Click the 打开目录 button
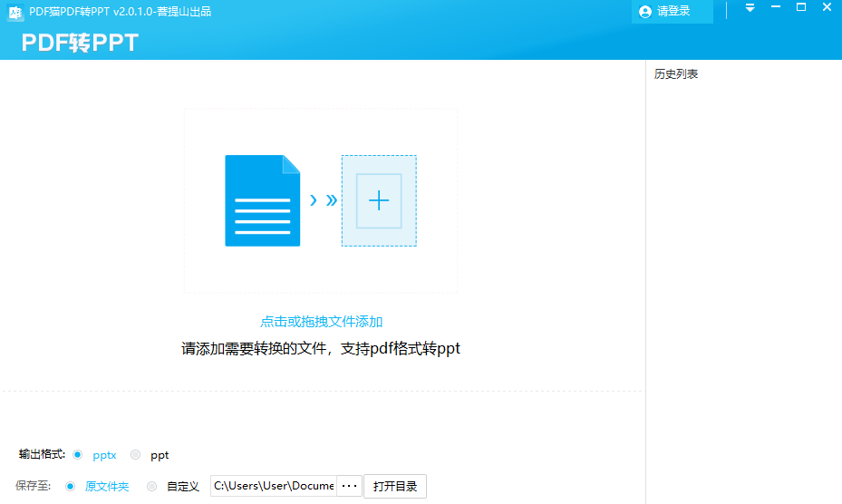 [395, 487]
